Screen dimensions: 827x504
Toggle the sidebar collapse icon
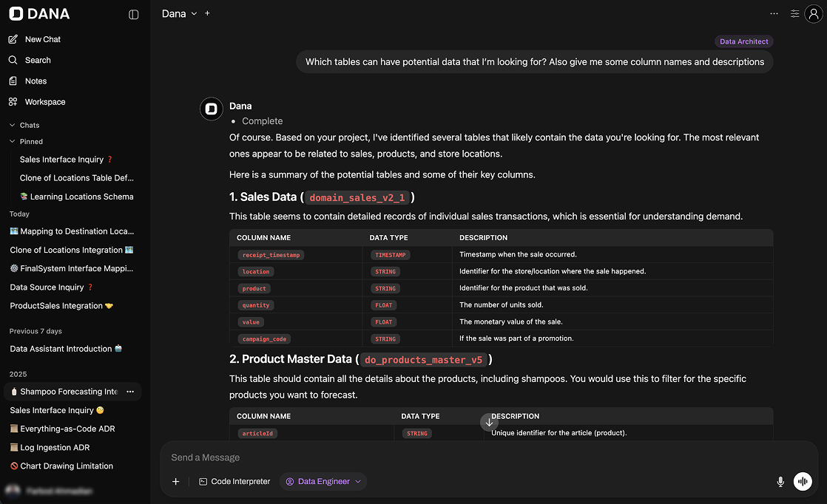click(x=134, y=14)
